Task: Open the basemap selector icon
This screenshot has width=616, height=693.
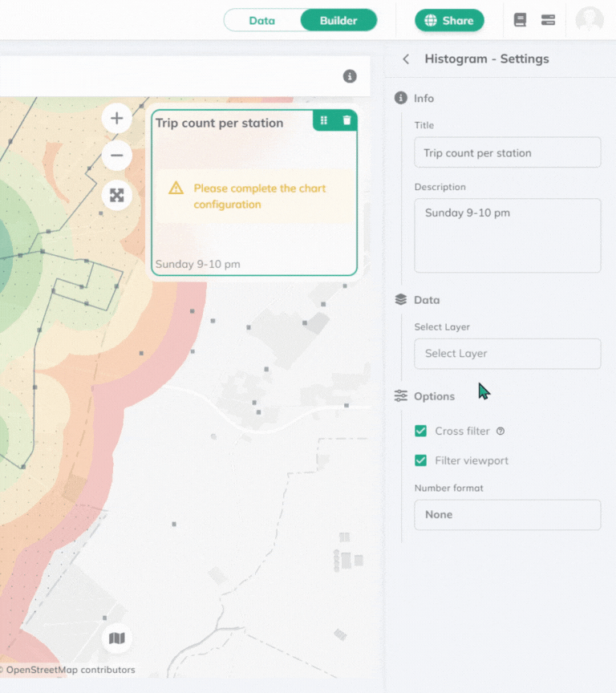Action: click(117, 638)
